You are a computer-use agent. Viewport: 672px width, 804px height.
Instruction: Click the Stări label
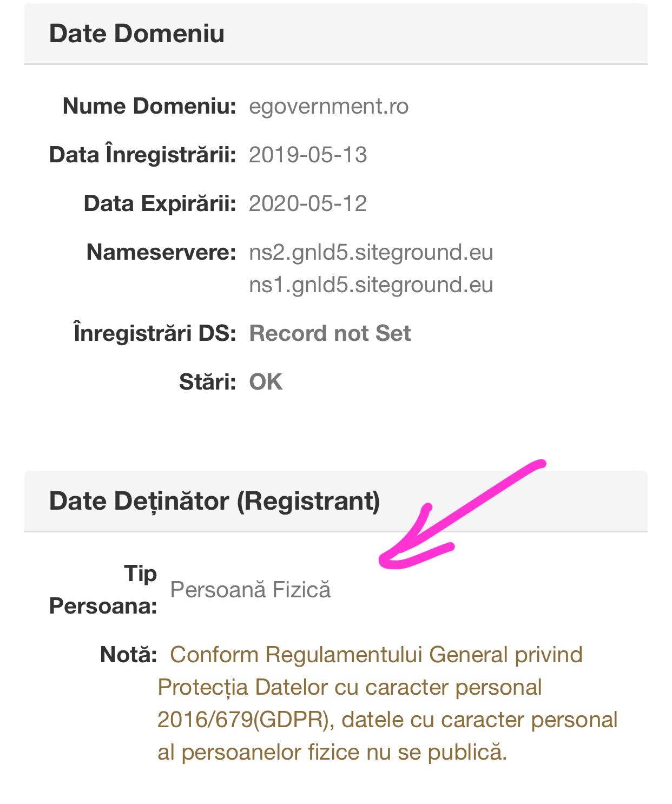208,382
